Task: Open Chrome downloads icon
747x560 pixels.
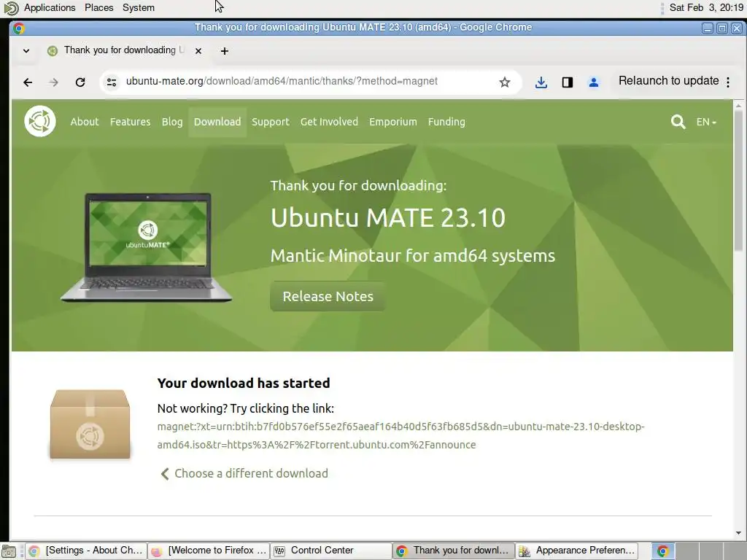Action: click(x=541, y=82)
